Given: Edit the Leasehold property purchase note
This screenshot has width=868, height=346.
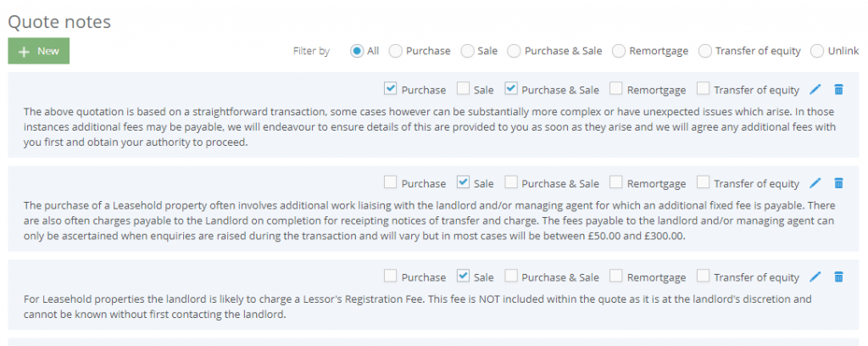Looking at the screenshot, I should 815,182.
